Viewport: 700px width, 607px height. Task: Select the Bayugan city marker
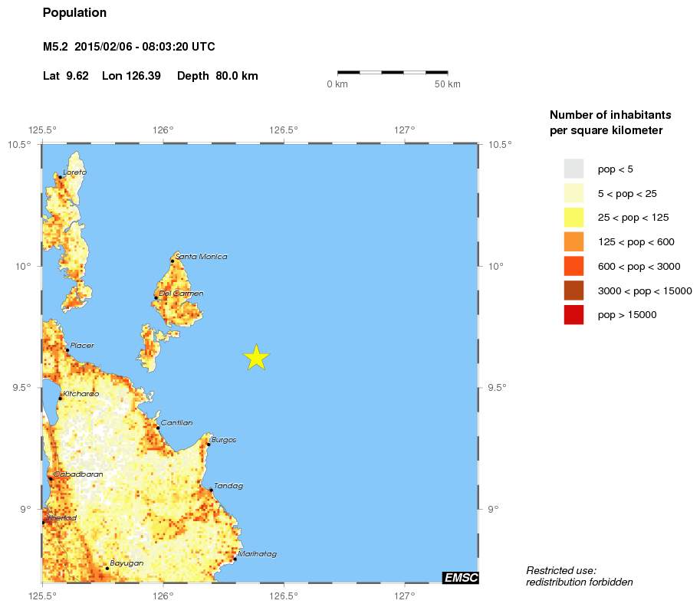pyautogui.click(x=107, y=568)
